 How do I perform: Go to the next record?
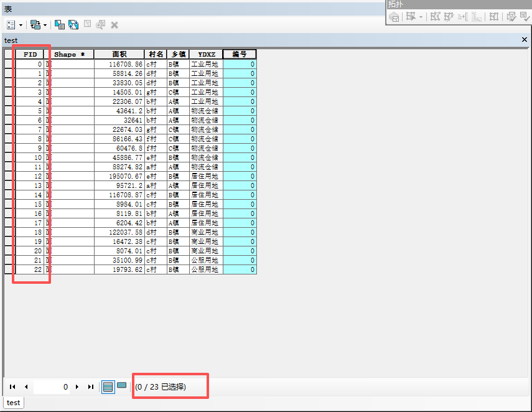(x=77, y=387)
